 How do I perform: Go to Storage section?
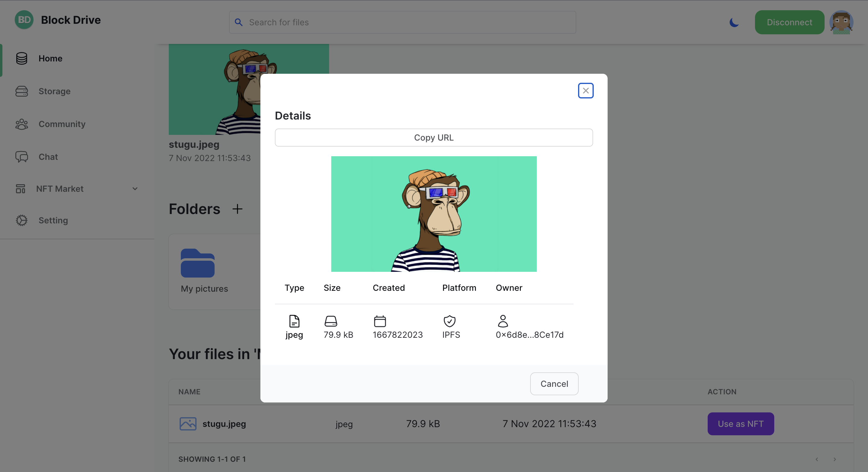pyautogui.click(x=54, y=91)
